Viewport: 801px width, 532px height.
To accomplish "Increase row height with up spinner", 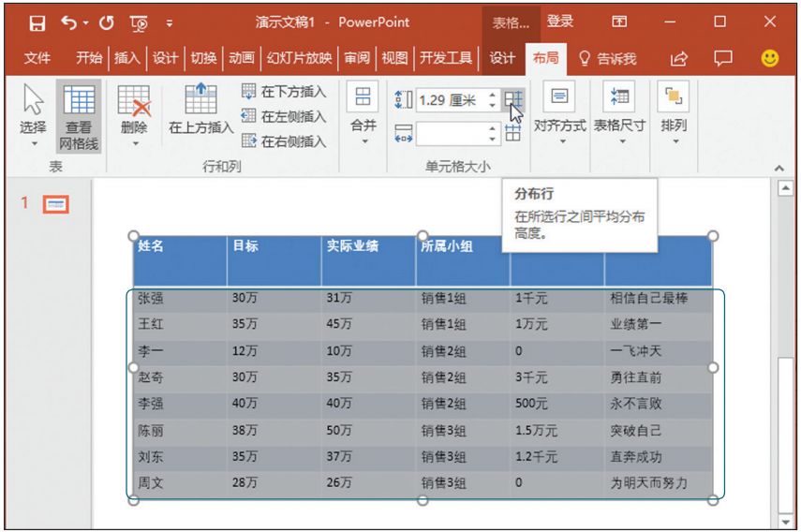I will 492,95.
